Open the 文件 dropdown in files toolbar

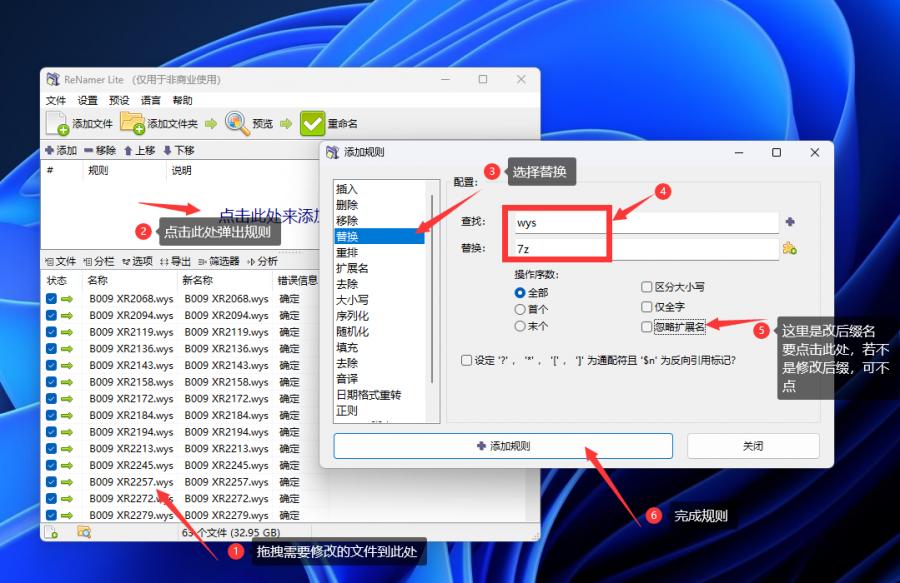click(60, 261)
